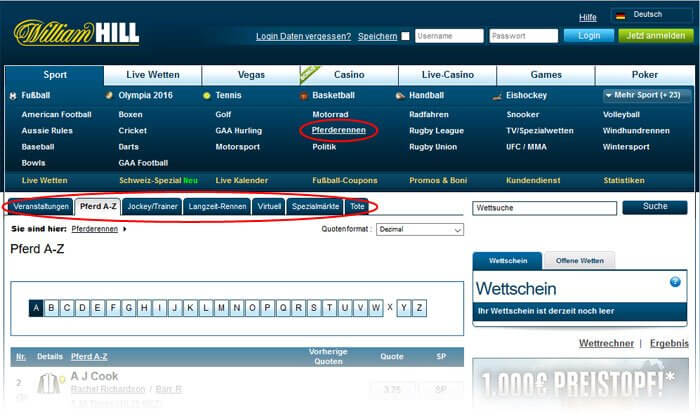This screenshot has width=700, height=416.
Task: Toggle the Speichern checkbox
Action: [405, 36]
